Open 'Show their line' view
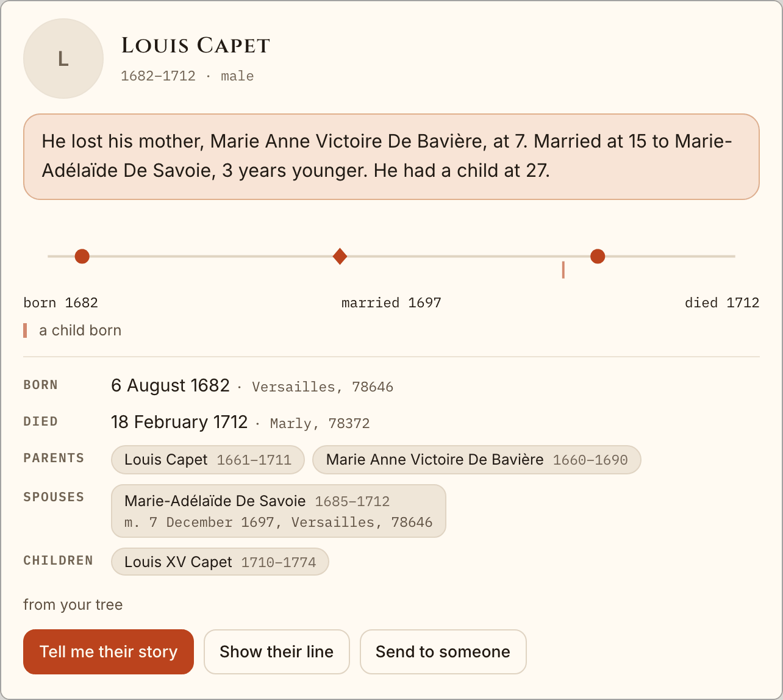This screenshot has width=783, height=700. click(x=277, y=652)
